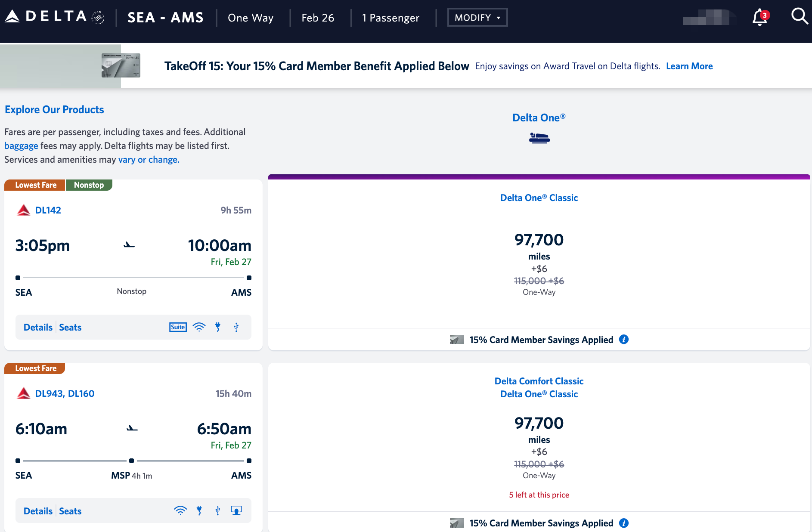Click USB icon on DL943 flight
Image resolution: width=812 pixels, height=532 pixels.
pyautogui.click(x=218, y=511)
